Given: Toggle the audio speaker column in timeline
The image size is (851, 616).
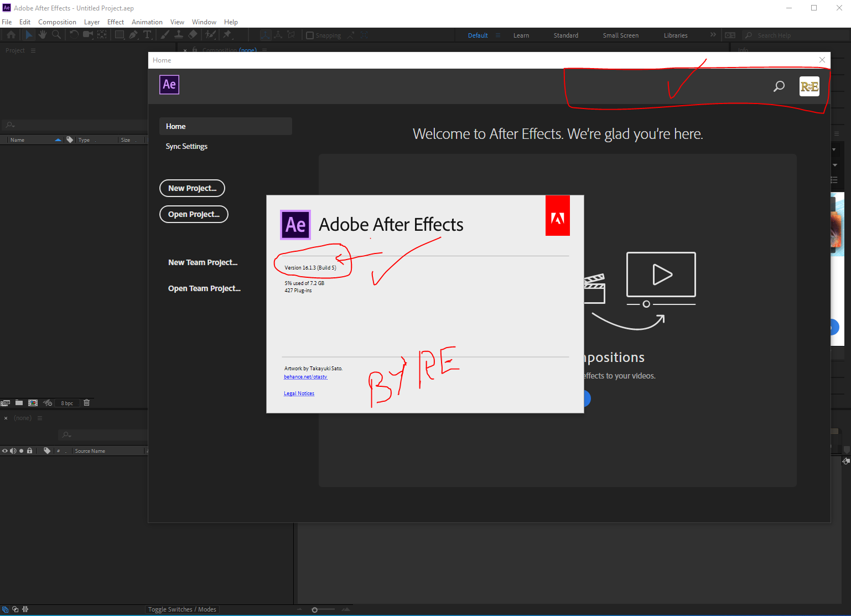Looking at the screenshot, I should click(13, 451).
